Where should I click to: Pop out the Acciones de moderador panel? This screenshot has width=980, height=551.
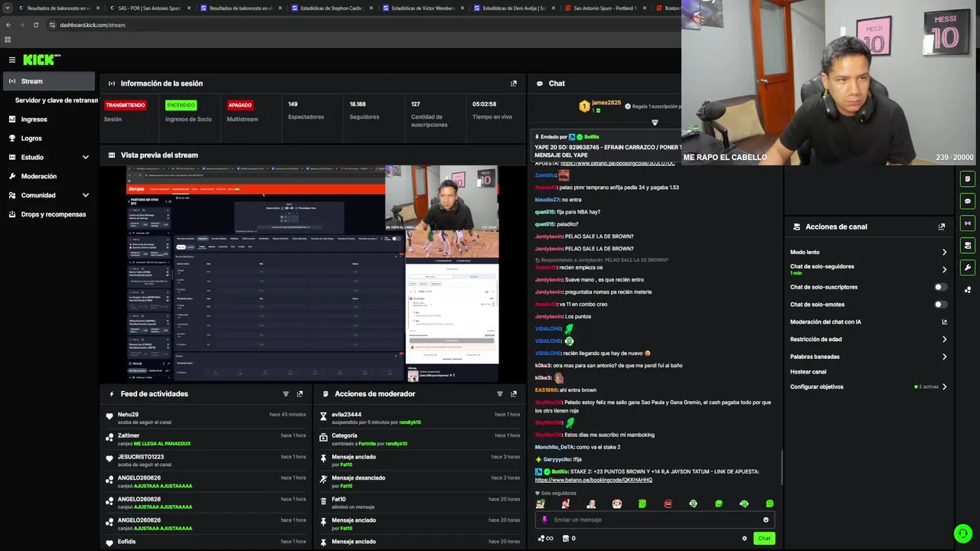[514, 394]
